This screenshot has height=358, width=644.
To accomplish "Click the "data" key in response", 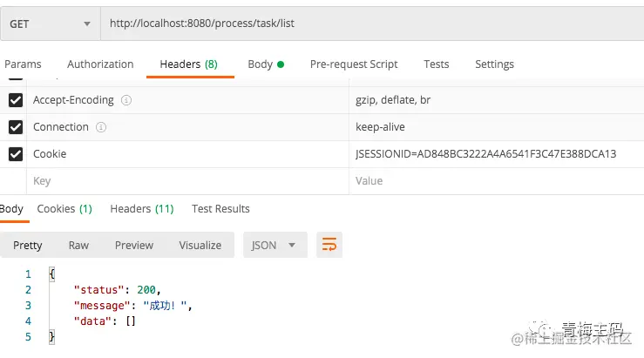I will 92,321.
